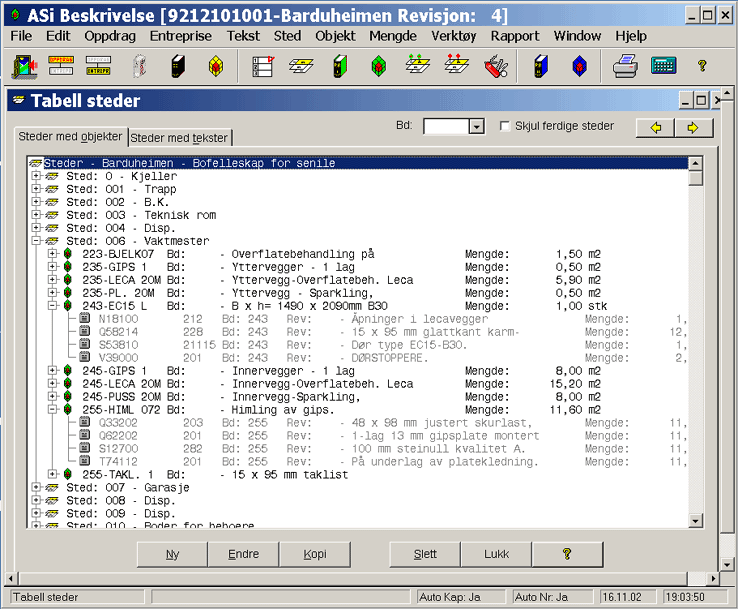Click the document icon beside N18100
Image resolution: width=738 pixels, height=609 pixels.
click(85, 318)
